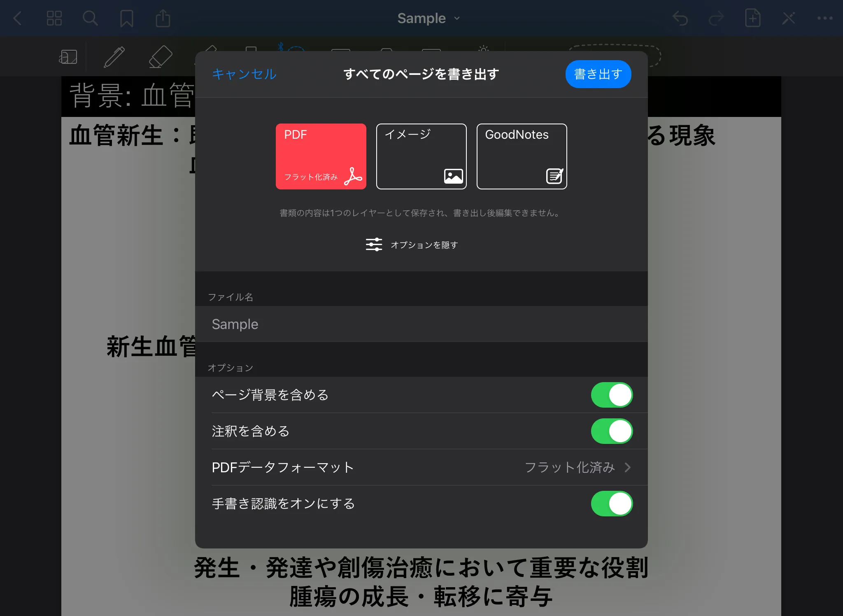Click the share/export icon in top bar
The width and height of the screenshot is (843, 616).
[163, 19]
